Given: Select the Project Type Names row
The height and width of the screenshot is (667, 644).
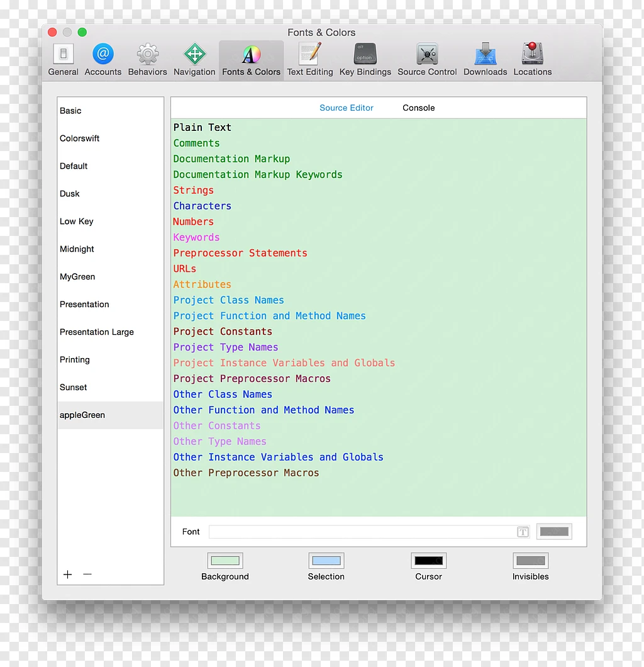Looking at the screenshot, I should [x=379, y=347].
